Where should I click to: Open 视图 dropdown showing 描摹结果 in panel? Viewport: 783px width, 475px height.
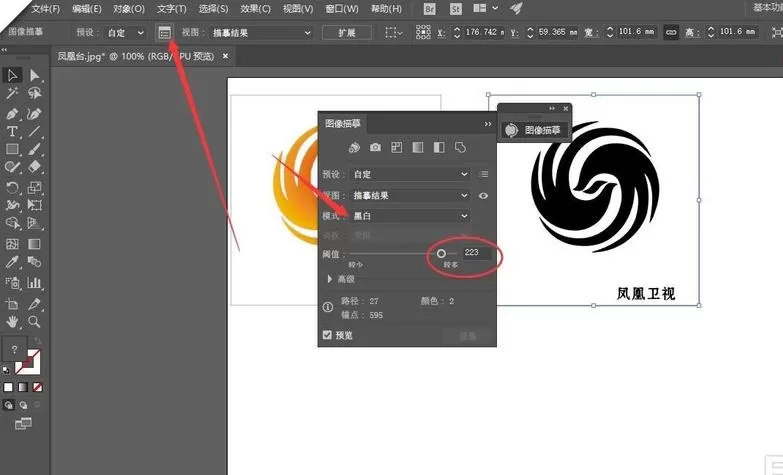410,195
